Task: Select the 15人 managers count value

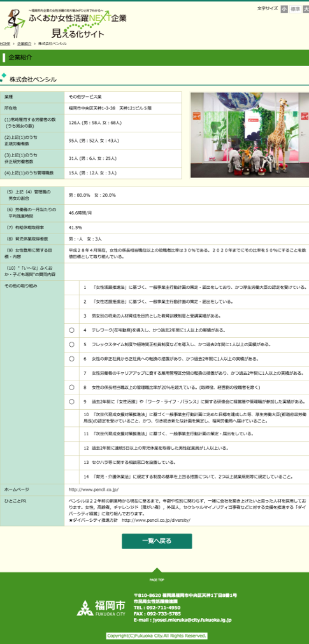Action: (x=92, y=173)
